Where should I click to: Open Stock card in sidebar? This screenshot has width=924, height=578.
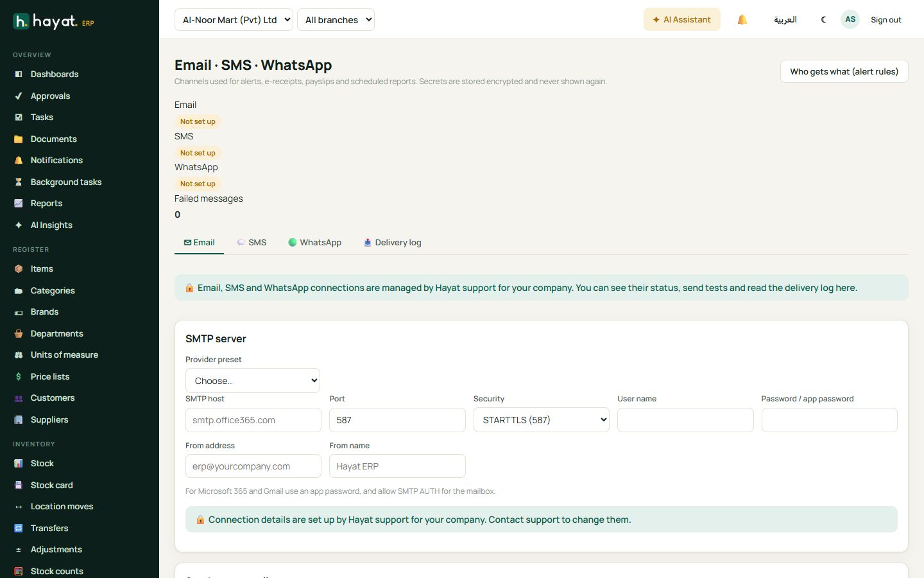pos(80,486)
